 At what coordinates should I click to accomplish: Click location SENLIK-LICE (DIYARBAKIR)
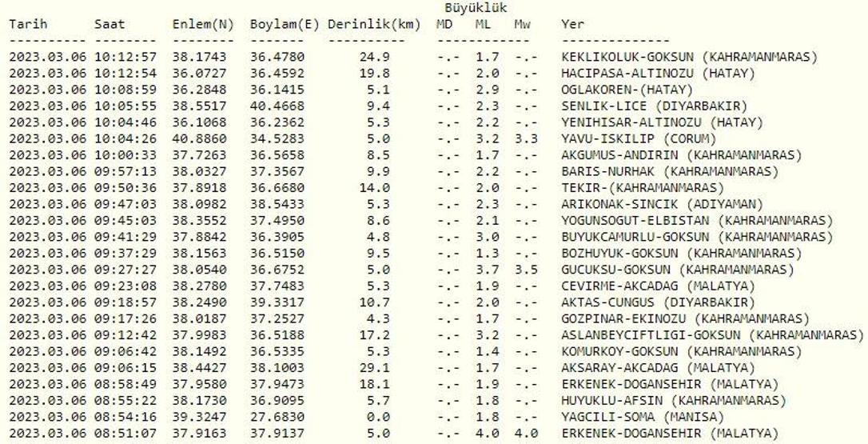click(x=655, y=106)
